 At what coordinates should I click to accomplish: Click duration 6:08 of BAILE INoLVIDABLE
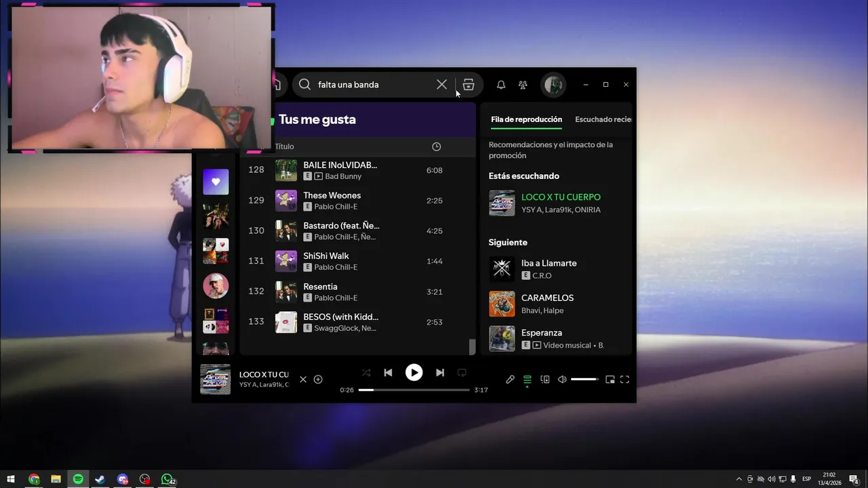click(x=435, y=170)
